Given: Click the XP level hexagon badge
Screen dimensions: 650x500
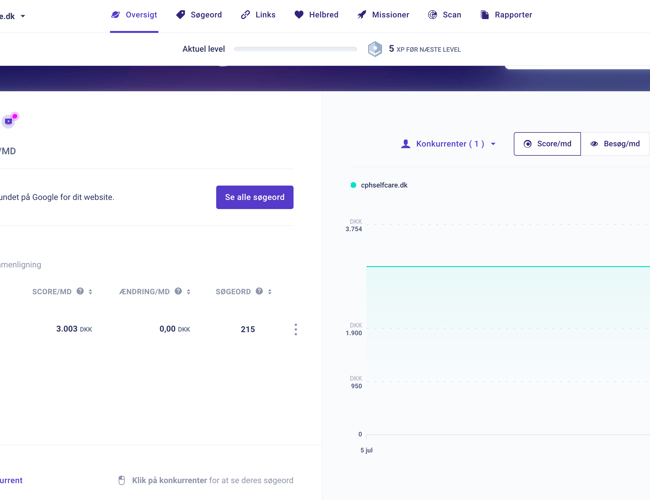Looking at the screenshot, I should coord(375,49).
